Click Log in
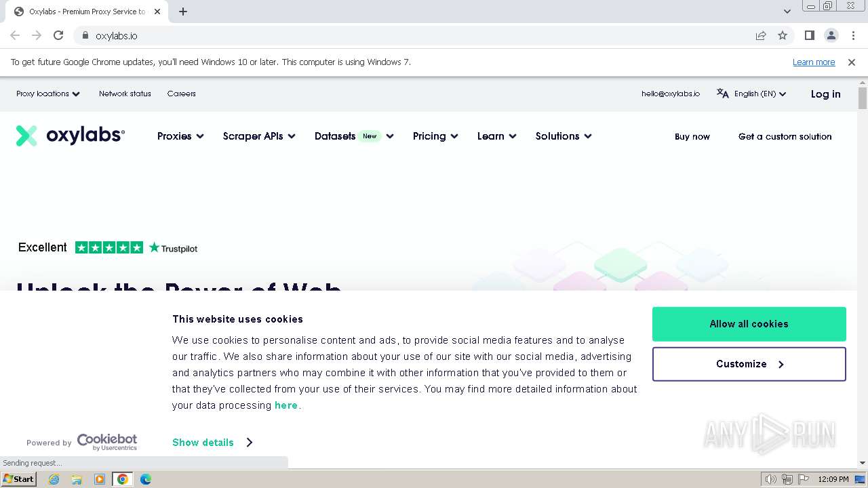868x488 pixels. point(825,94)
